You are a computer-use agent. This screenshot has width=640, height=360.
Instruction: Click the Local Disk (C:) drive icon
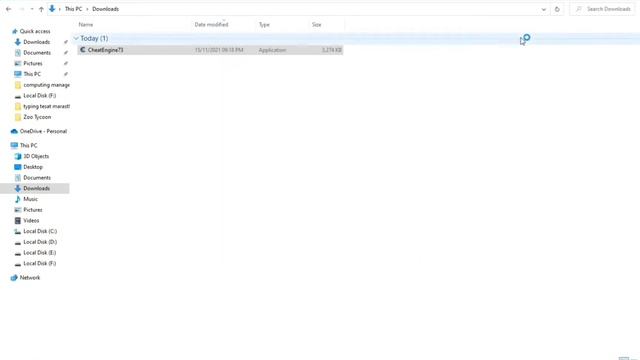click(18, 231)
